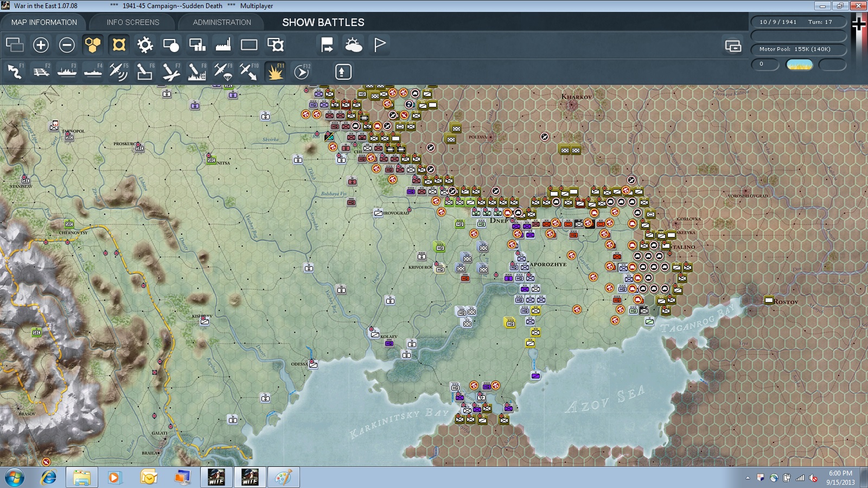
Task: Open the Map Information tab
Action: [44, 22]
